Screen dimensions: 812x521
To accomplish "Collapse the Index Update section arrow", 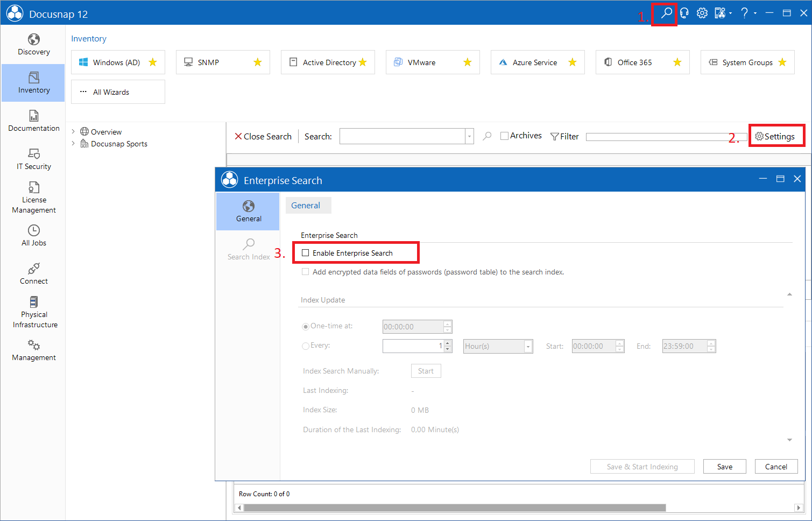I will pos(789,294).
